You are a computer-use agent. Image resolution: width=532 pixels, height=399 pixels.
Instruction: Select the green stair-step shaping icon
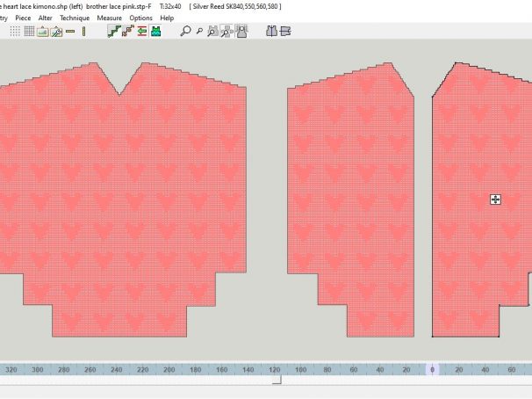coord(112,31)
